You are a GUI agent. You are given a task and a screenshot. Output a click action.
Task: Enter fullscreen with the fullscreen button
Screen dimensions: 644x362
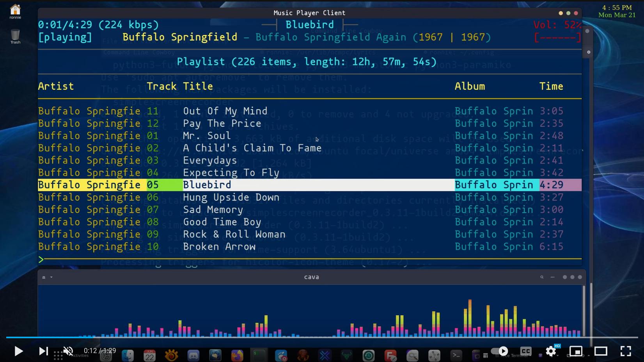[626, 351]
